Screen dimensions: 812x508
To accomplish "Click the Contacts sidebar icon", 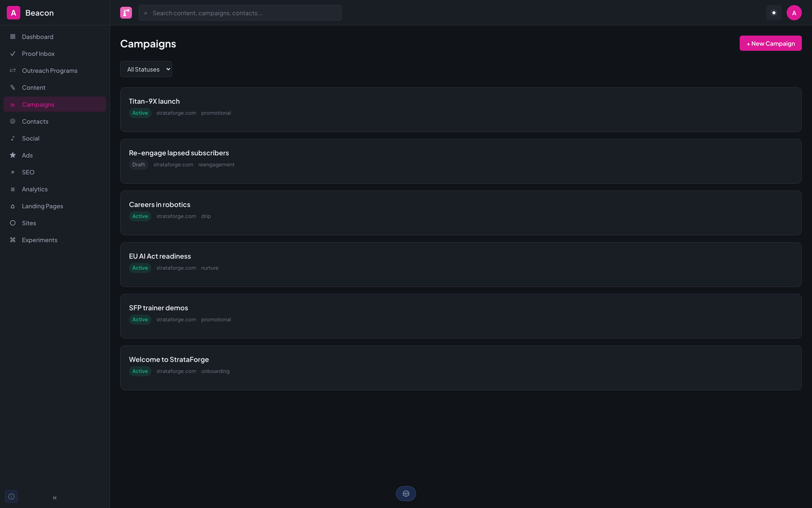I will 12,121.
